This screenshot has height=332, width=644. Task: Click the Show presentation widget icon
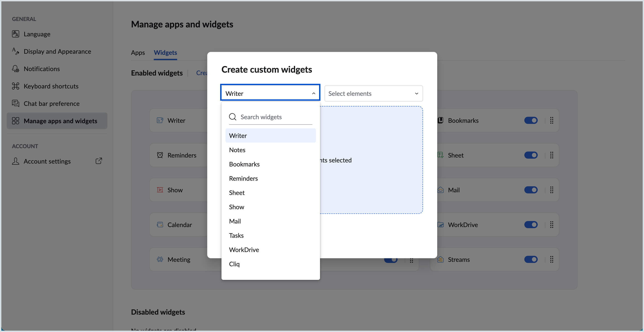point(160,190)
